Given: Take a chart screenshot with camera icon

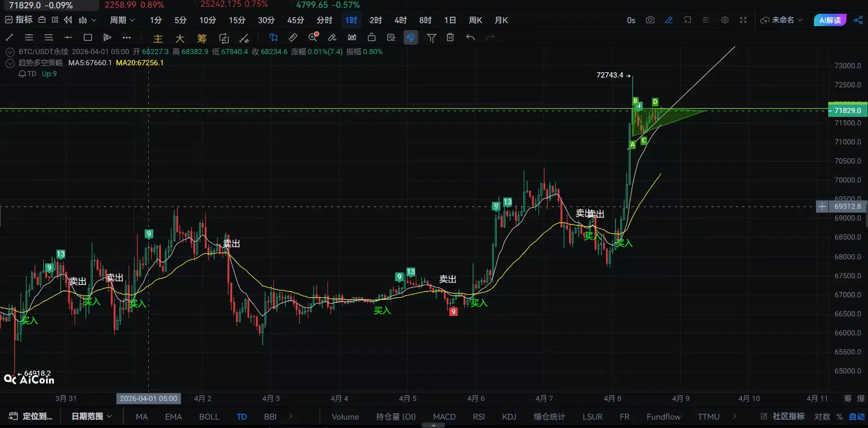Looking at the screenshot, I should (650, 20).
